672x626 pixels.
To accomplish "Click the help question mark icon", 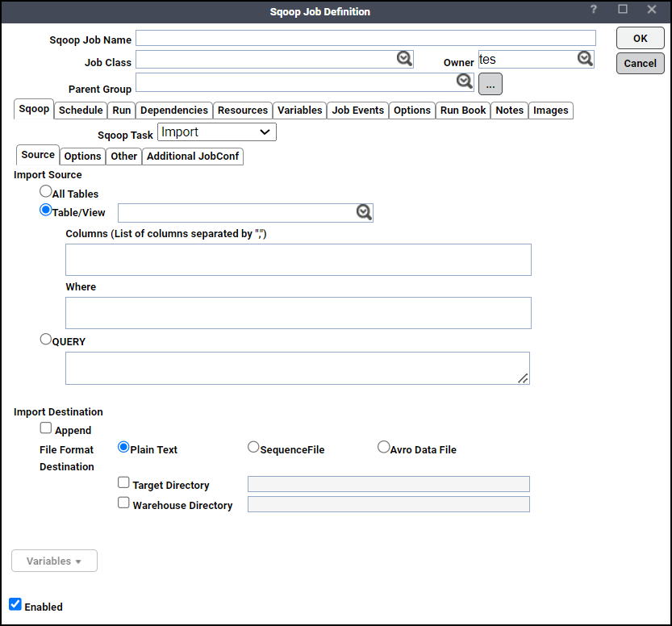I will pos(594,10).
